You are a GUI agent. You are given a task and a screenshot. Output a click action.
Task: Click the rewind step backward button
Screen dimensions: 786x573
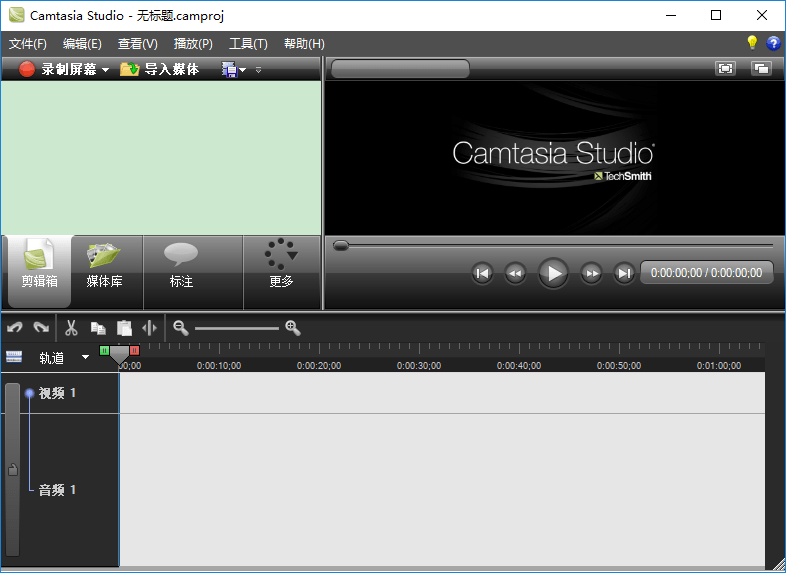pos(515,273)
